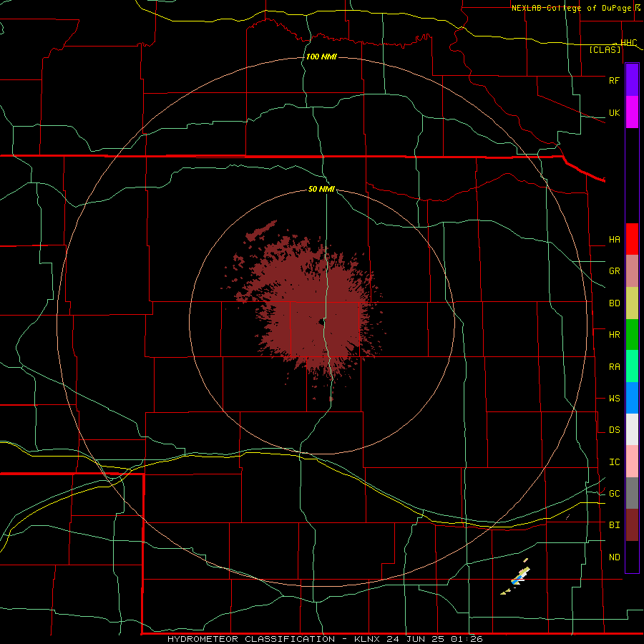644x644 pixels.
Task: Click the 01:26 timestamp
Action: coord(466,639)
